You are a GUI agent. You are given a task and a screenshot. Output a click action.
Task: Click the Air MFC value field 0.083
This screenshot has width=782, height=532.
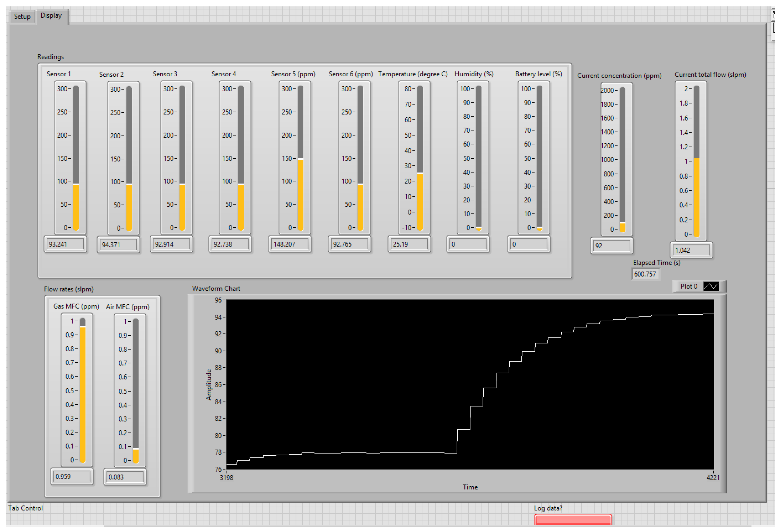[125, 477]
